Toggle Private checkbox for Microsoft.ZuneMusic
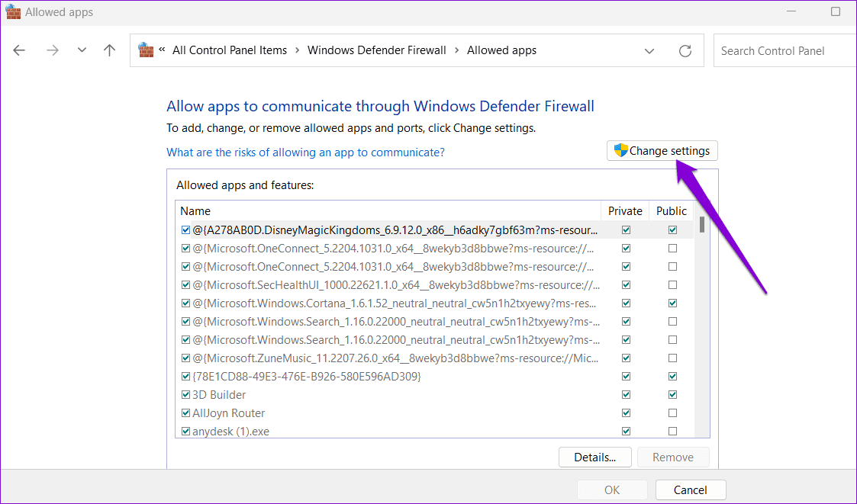 tap(627, 358)
